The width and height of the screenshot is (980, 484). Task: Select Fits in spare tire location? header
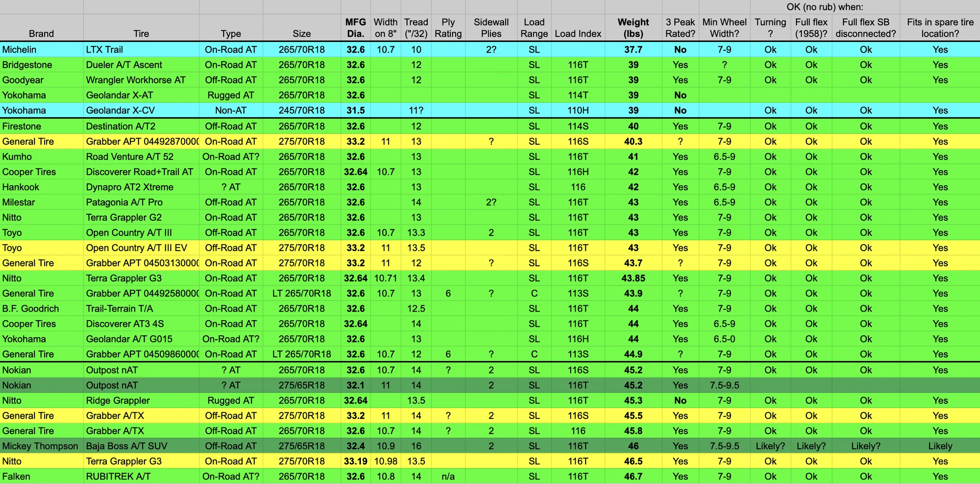940,28
